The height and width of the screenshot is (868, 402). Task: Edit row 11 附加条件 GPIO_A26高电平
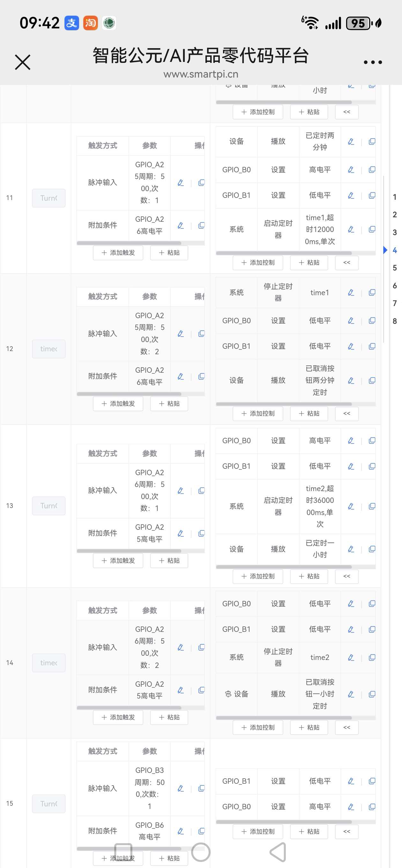point(181,225)
